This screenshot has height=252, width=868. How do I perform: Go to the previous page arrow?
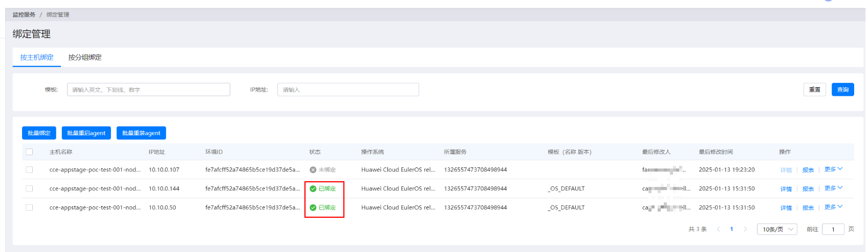719,229
